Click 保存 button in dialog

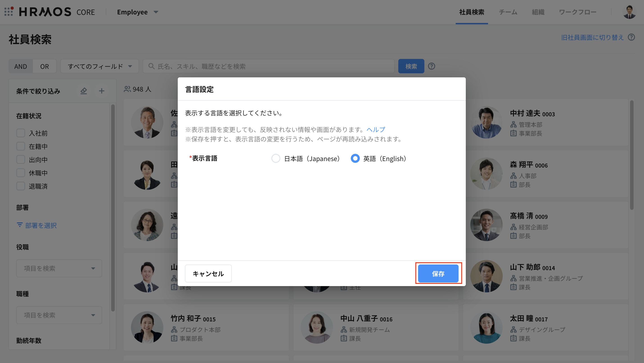click(x=438, y=273)
